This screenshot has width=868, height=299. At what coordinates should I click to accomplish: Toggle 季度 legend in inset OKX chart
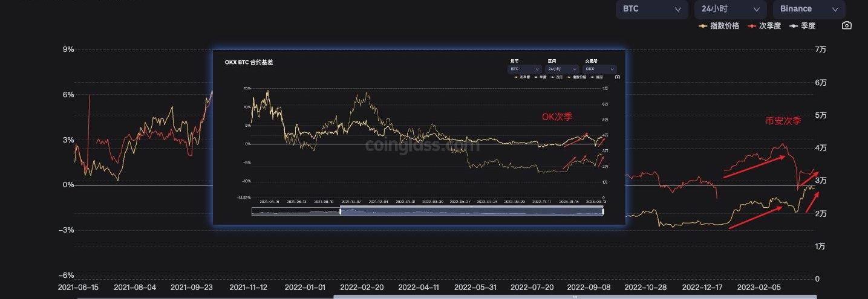click(x=540, y=77)
